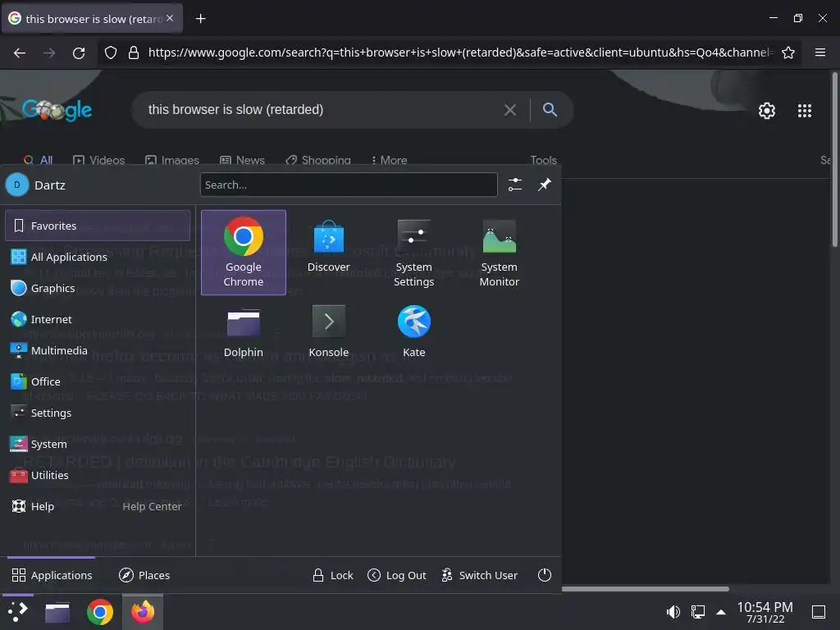Reload the current page
This screenshot has width=840, height=630.
79,52
